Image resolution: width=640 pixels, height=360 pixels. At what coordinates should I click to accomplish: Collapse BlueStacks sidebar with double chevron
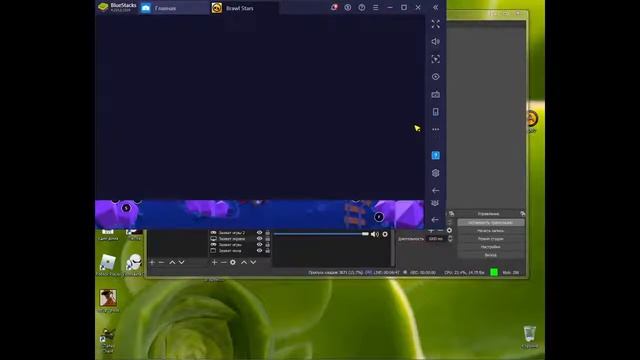point(436,7)
